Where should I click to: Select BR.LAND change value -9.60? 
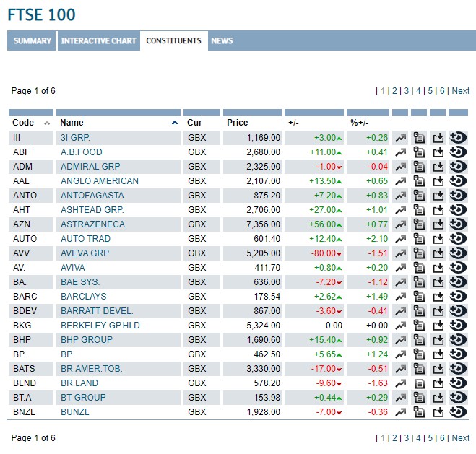326,383
